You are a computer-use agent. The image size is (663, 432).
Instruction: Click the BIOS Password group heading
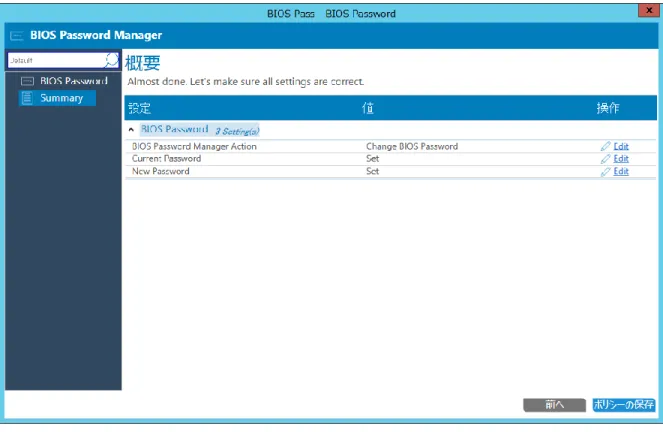tap(174, 129)
